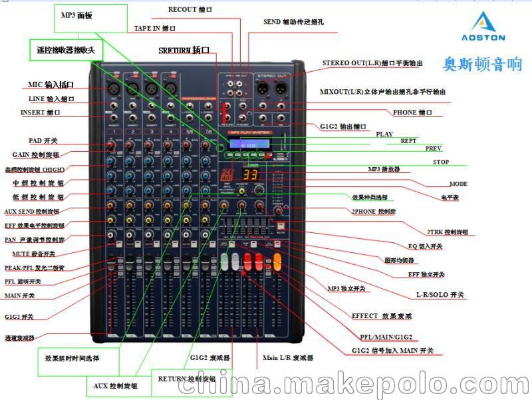This screenshot has width=532, height=400.
Task: Click channel 5/6 fader cap
Action: click(x=186, y=264)
